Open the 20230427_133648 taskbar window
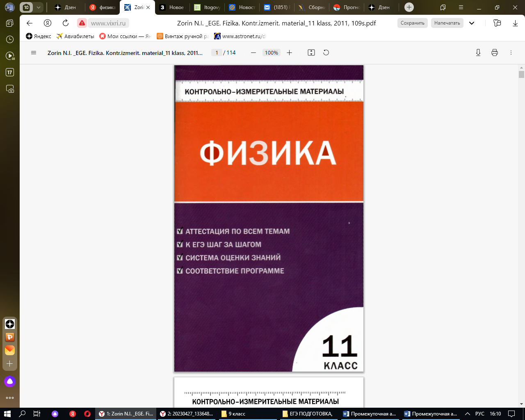This screenshot has width=525, height=420. point(187,414)
